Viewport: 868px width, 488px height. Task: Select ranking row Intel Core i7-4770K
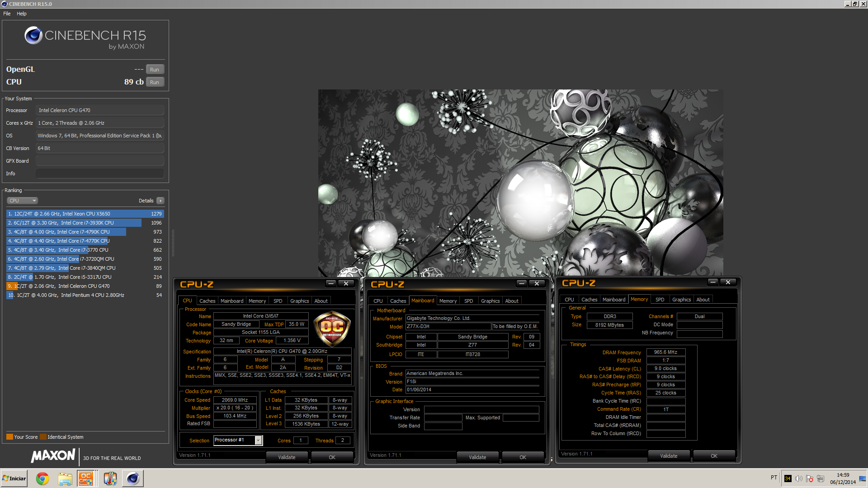point(85,241)
